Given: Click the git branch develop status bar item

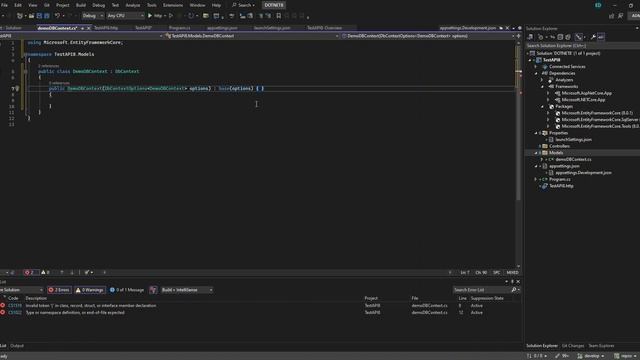Looking at the screenshot, I should coord(591,356).
